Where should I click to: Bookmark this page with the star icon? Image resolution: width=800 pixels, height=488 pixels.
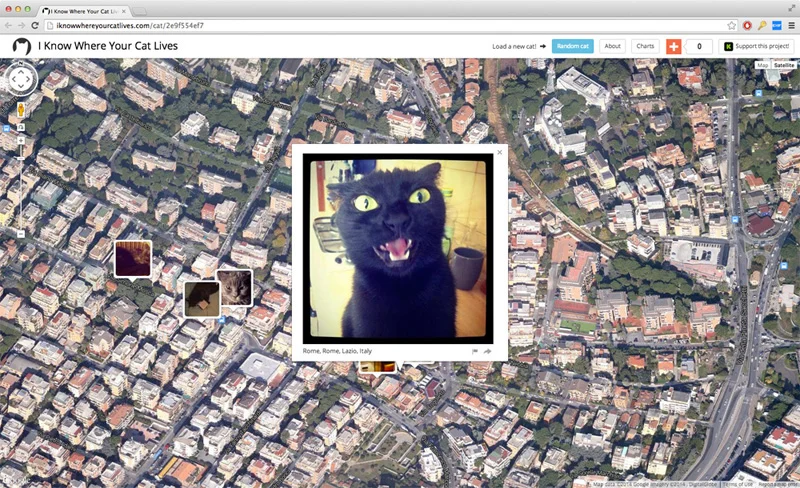[732, 26]
